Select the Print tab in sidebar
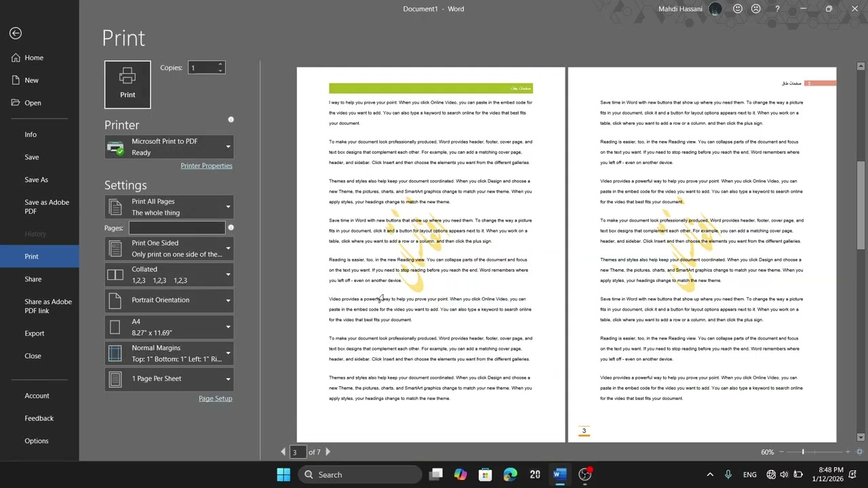Image resolution: width=868 pixels, height=488 pixels. (39, 256)
